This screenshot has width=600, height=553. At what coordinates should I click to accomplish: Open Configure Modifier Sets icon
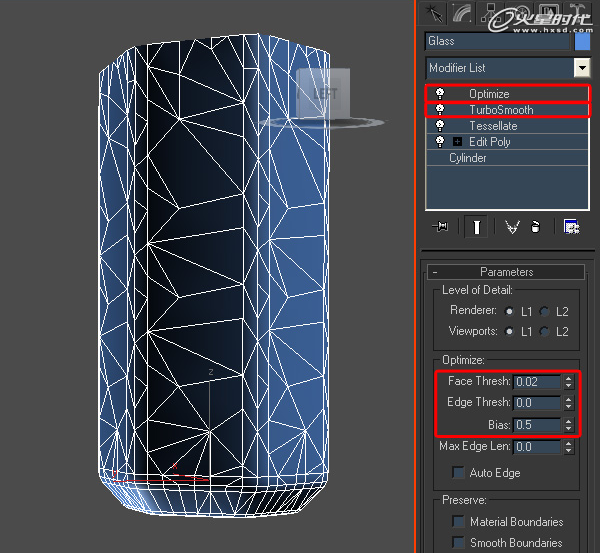click(572, 227)
